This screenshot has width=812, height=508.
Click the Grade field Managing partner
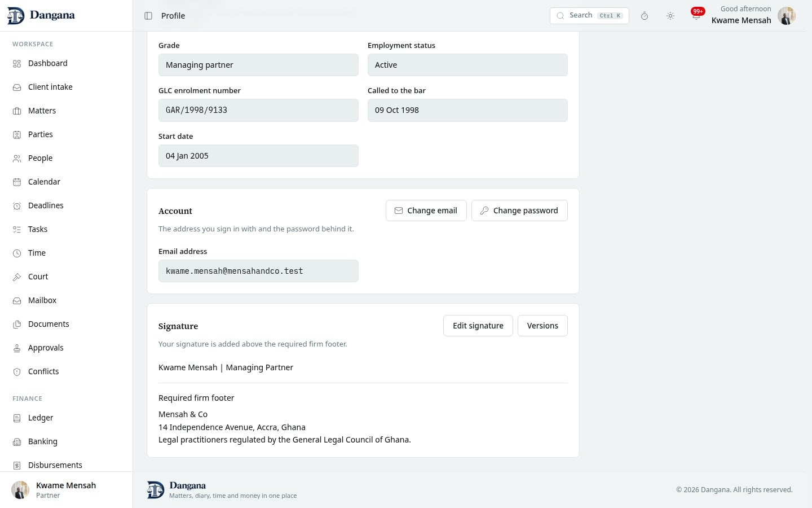258,65
